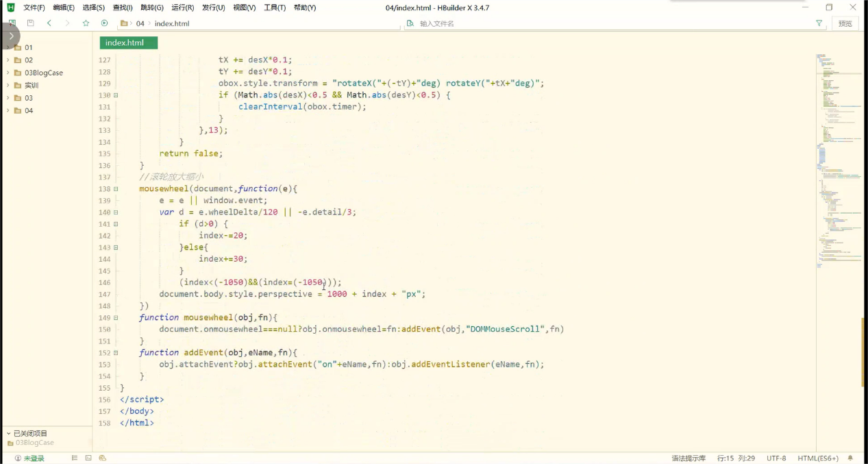Screen dimensions: 868x464
Task: Click the star bookmark icon
Action: [86, 23]
